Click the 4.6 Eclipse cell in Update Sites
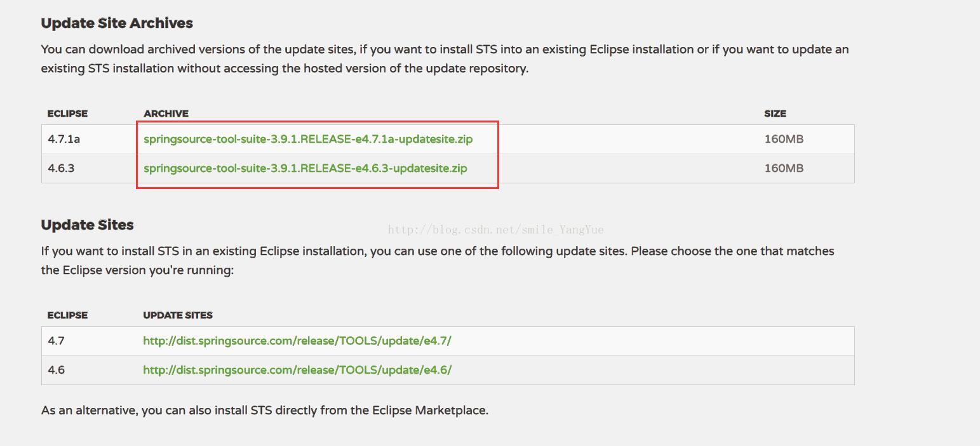Screen dimensions: 980x446 tap(56, 370)
